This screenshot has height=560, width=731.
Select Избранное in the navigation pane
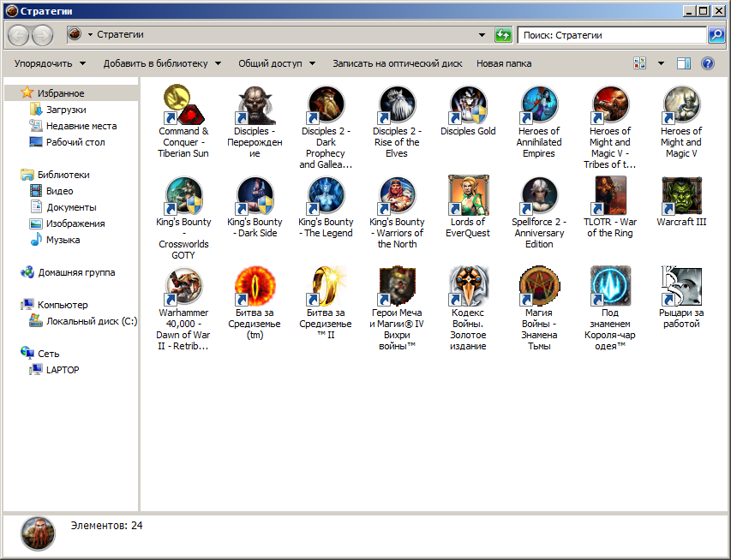coord(61,93)
